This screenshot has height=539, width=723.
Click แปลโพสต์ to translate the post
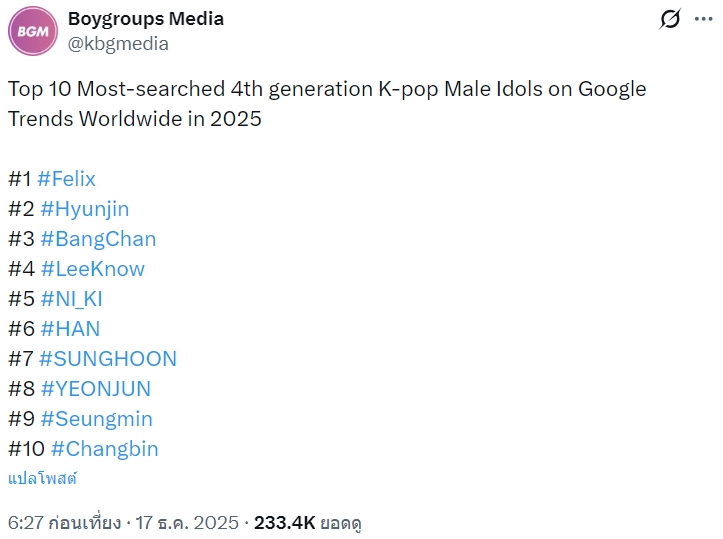pos(43,478)
